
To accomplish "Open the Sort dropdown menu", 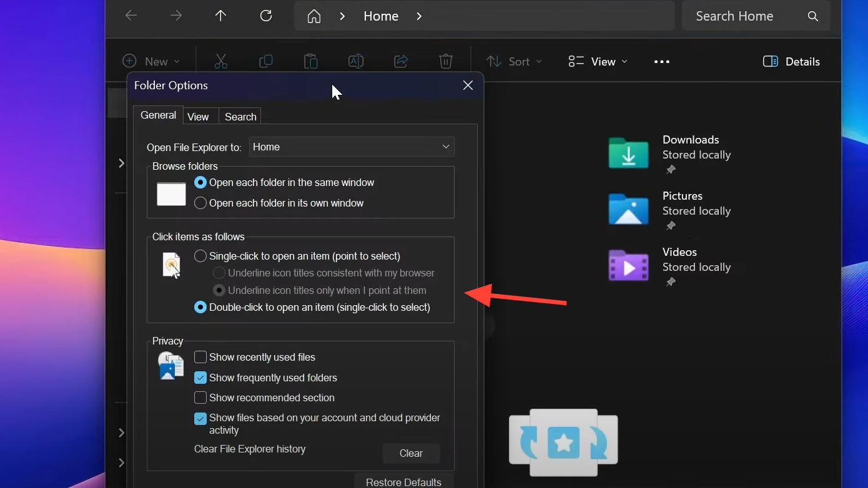I will pos(514,61).
